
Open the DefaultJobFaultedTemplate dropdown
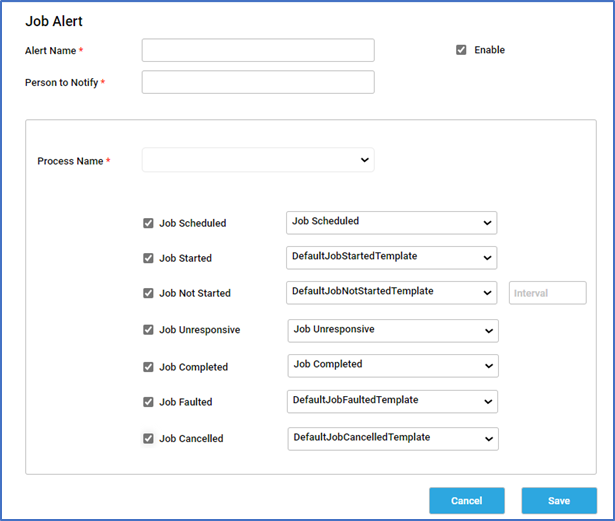point(392,401)
